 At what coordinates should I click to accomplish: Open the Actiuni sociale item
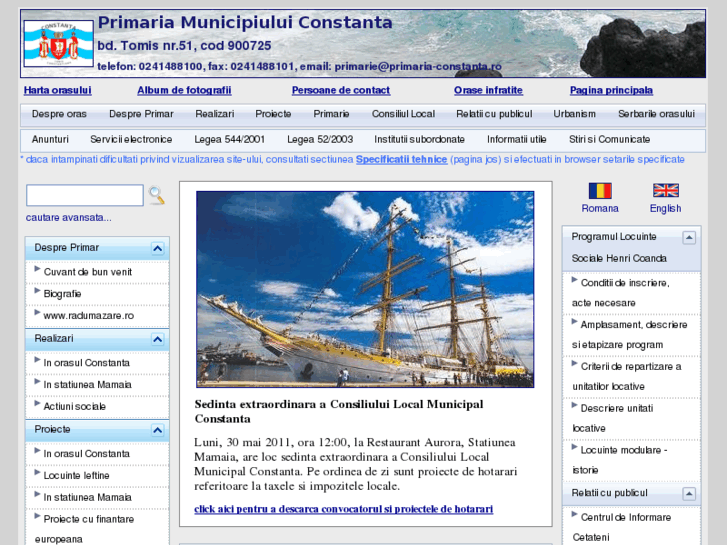[75, 407]
